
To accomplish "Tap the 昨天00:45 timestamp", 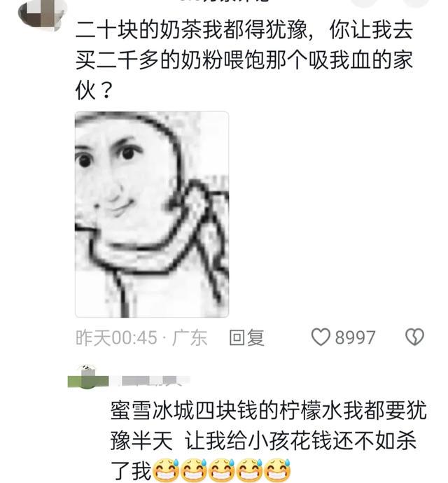I will point(116,337).
